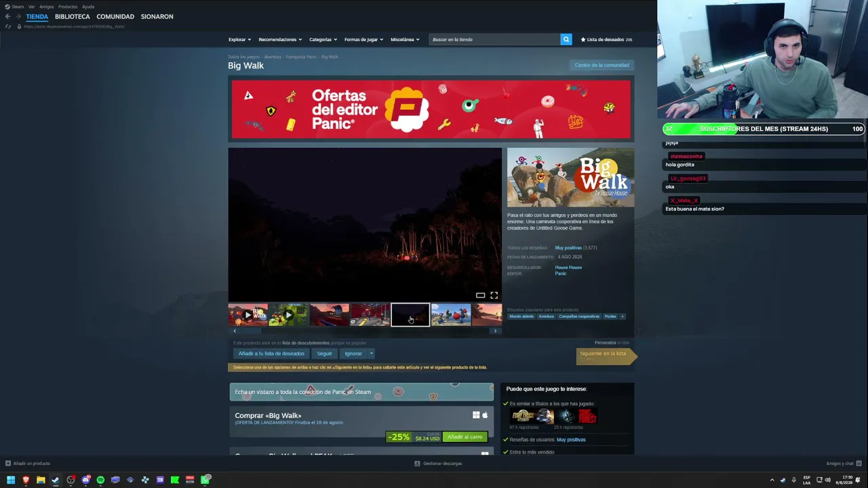The width and height of the screenshot is (868, 488).
Task: Expand the Formas de jugar dropdown
Action: [363, 39]
